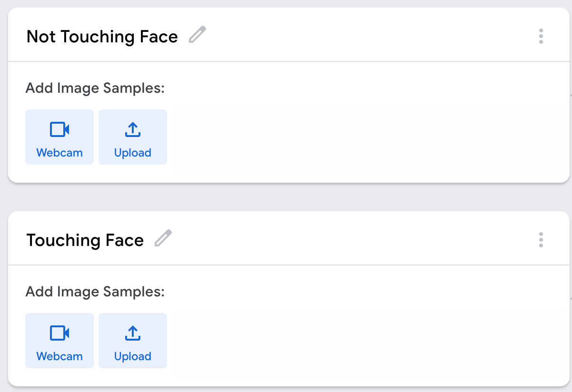Click the Not Touching Face class title
This screenshot has height=392, width=572.
[x=102, y=37]
